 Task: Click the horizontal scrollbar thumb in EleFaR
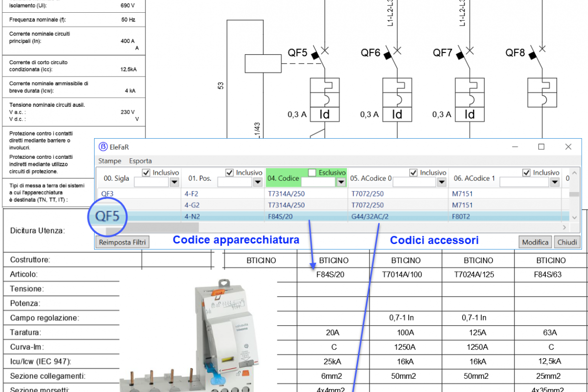[152, 227]
